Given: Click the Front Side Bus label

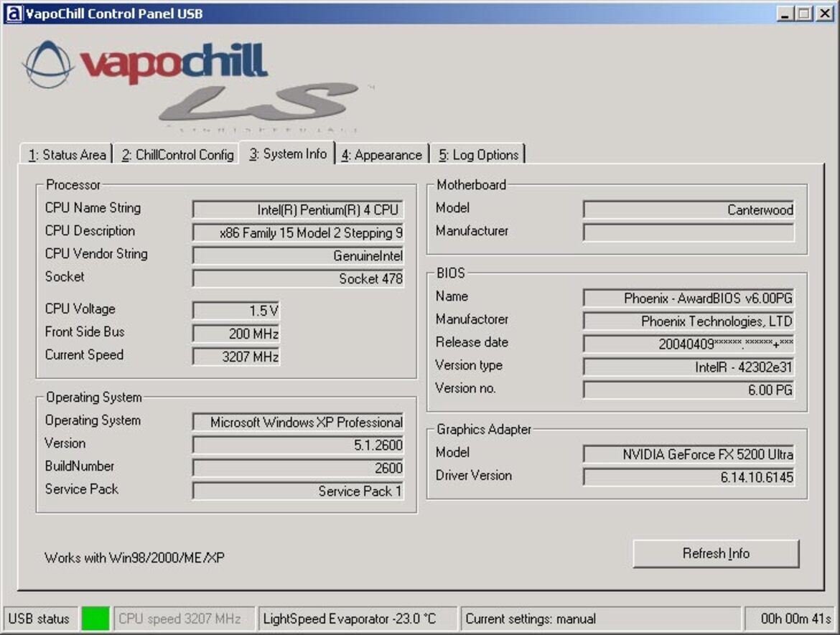Looking at the screenshot, I should click(85, 332).
